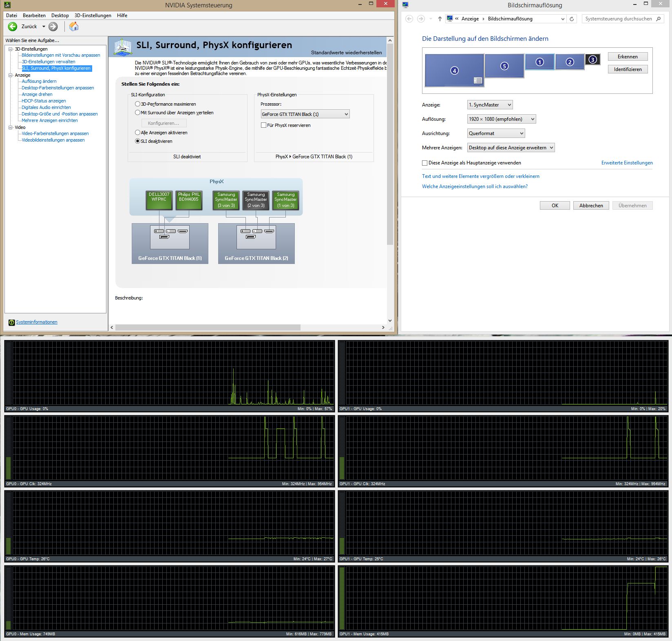The height and width of the screenshot is (641, 672).
Task: Select the 3D-Performance maximieren radio button
Action: click(x=138, y=104)
